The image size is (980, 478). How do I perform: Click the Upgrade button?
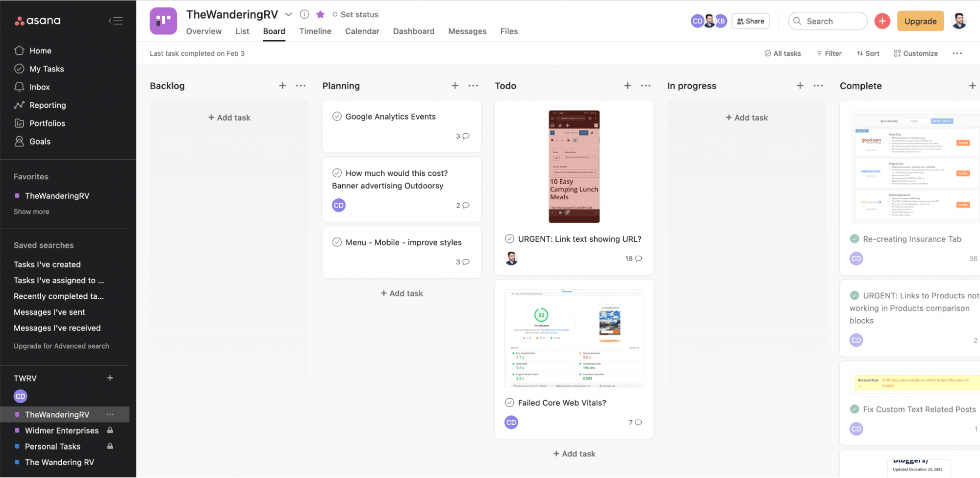(920, 21)
